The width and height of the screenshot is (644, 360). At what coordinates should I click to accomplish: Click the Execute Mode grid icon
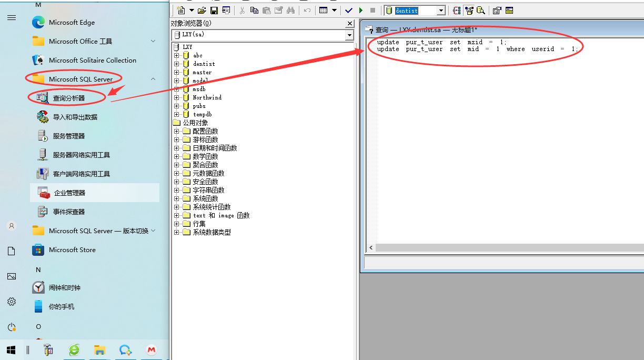(324, 11)
